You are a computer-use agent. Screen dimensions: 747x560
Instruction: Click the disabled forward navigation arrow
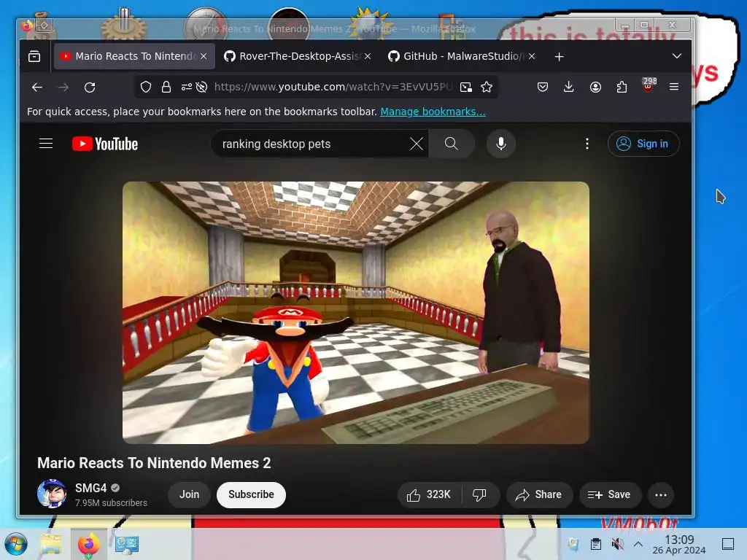tap(63, 87)
